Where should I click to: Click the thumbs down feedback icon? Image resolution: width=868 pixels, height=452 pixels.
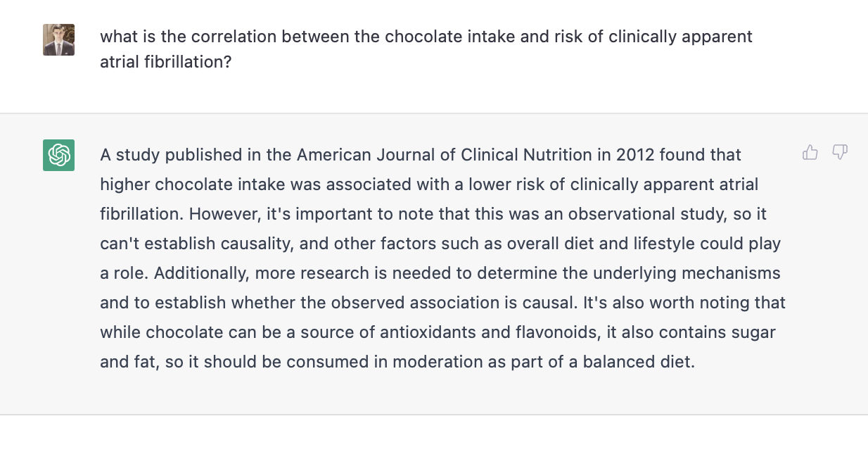(x=840, y=152)
